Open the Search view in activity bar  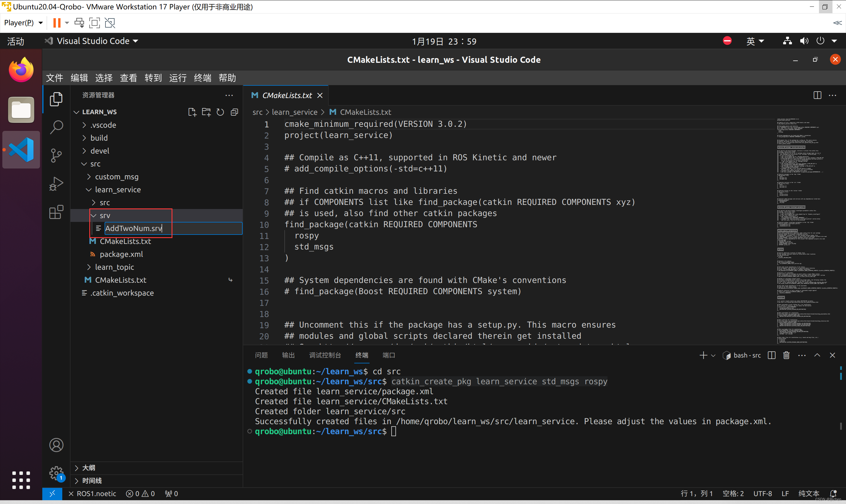(x=56, y=127)
